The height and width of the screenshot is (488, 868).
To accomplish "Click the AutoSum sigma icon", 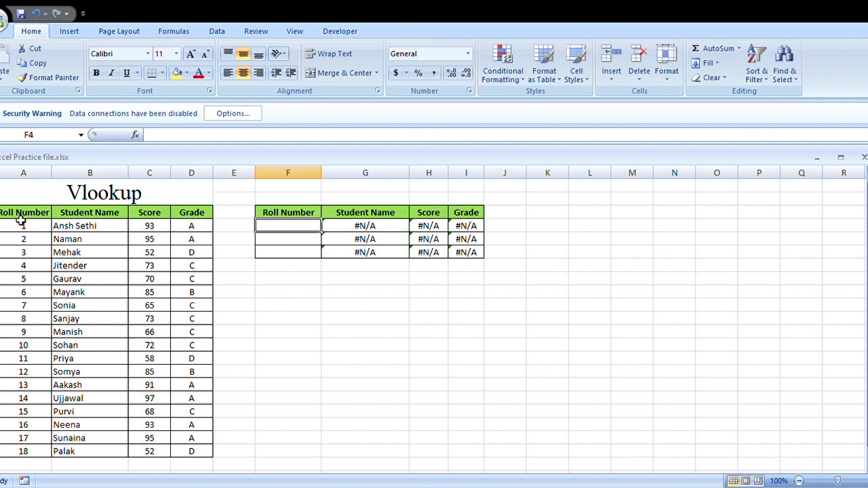I will click(696, 49).
